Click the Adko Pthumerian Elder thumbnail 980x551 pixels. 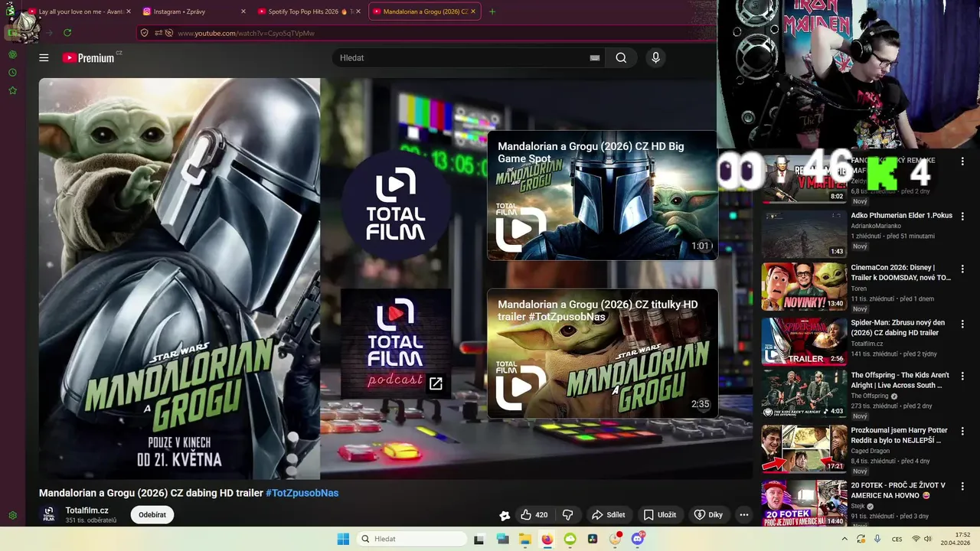pyautogui.click(x=804, y=234)
